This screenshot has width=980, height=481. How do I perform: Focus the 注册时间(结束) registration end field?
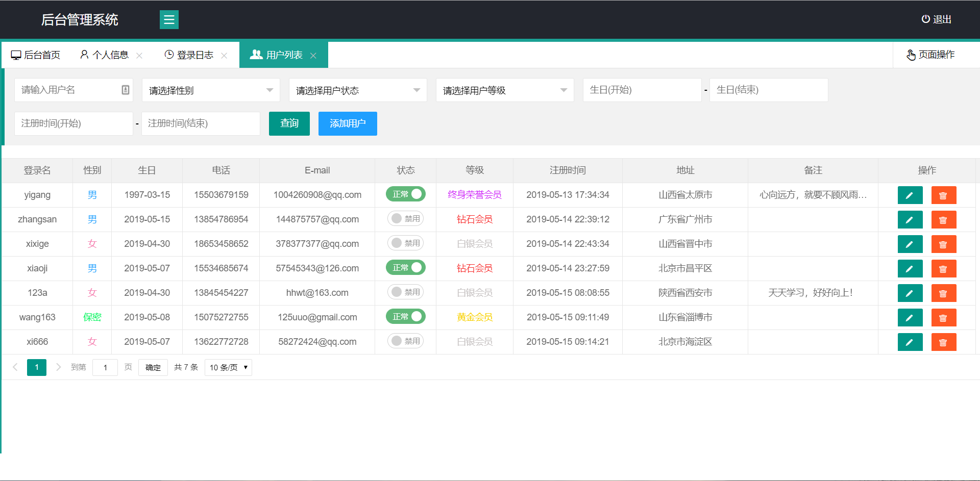point(201,123)
